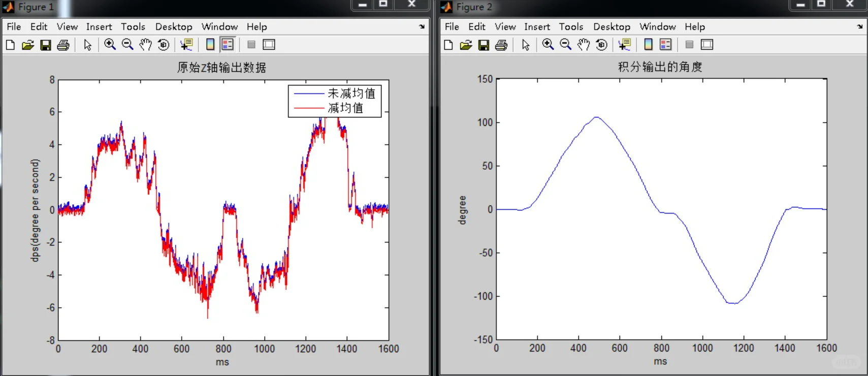
Task: Open the Window menu in Figure 2
Action: pos(658,27)
